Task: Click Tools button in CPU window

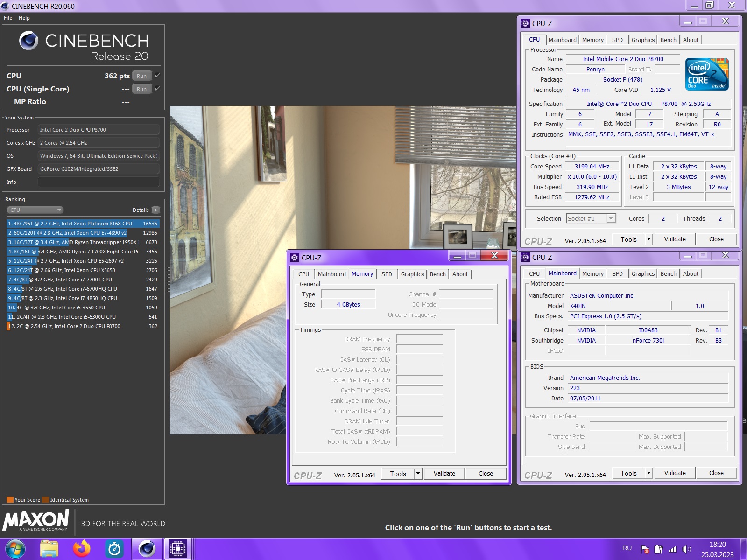Action: [628, 239]
